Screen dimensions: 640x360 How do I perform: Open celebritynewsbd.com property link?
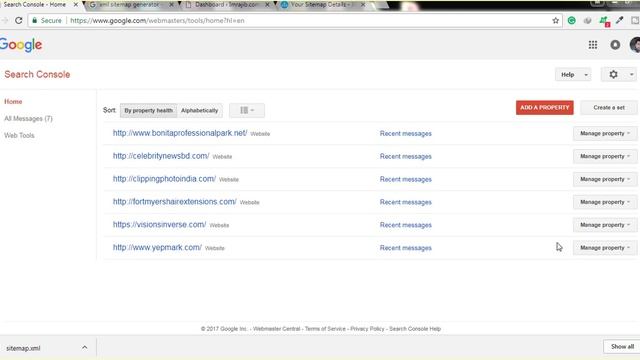tap(161, 156)
